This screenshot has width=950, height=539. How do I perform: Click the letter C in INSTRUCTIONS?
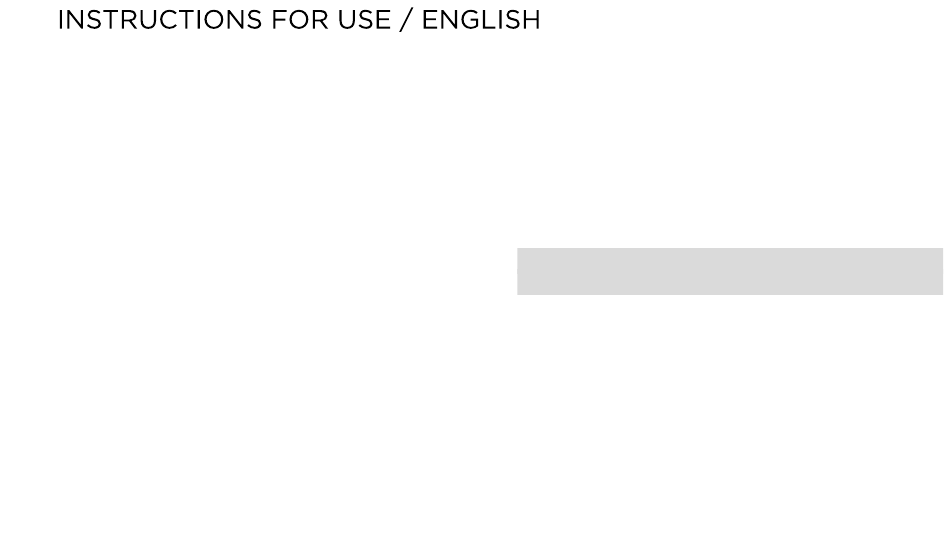168,20
